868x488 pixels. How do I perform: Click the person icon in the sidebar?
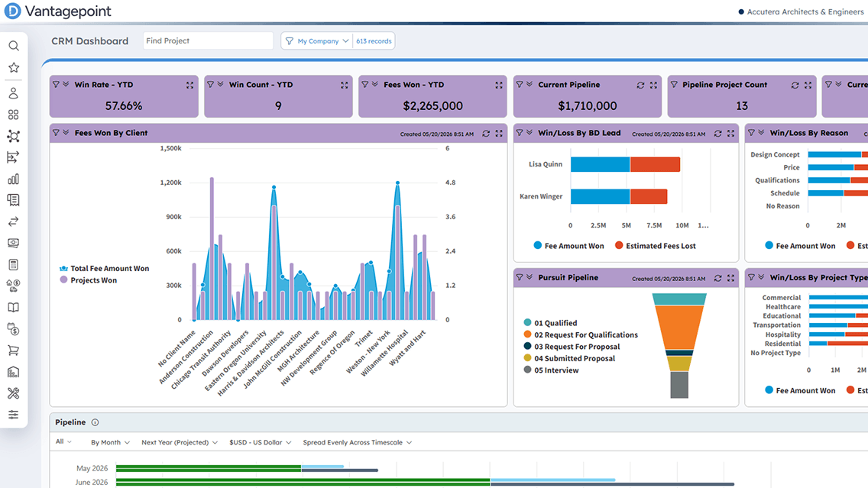click(14, 93)
